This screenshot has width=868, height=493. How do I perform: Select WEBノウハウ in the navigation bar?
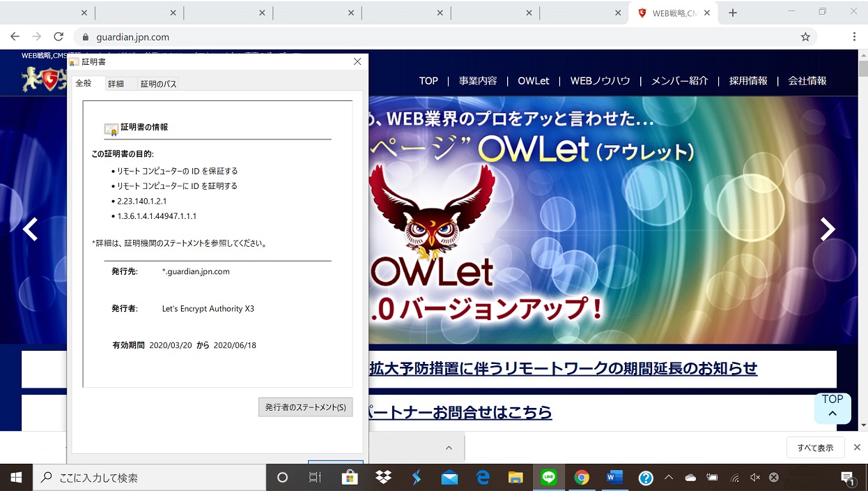coord(600,81)
